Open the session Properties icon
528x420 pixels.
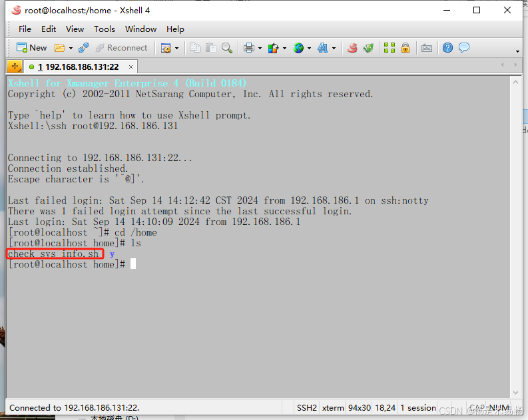(166, 48)
